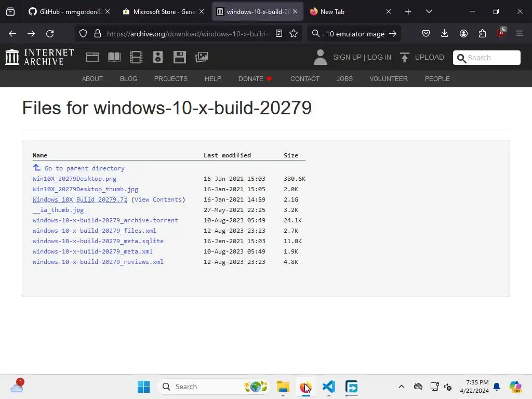Download the _archive.torrent file

click(x=105, y=220)
